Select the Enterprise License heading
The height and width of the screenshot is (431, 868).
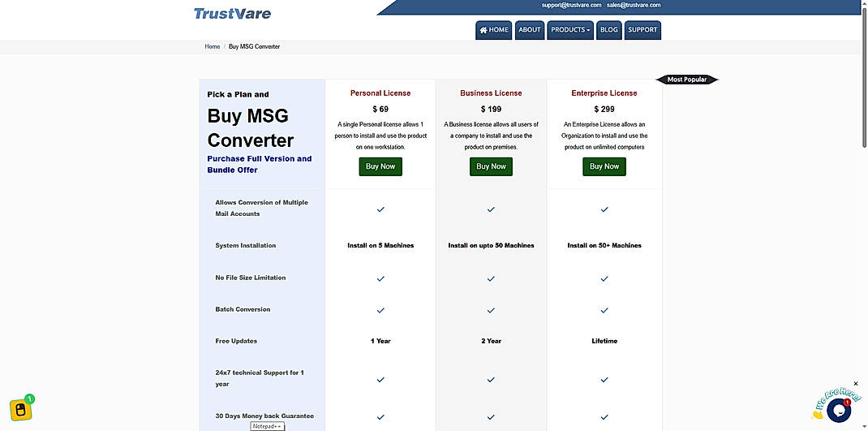pos(604,93)
